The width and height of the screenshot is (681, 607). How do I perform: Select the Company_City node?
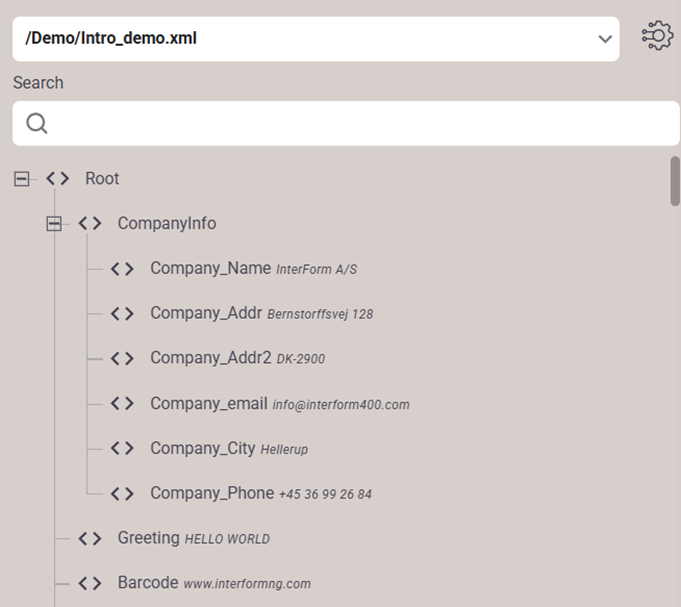(x=203, y=448)
